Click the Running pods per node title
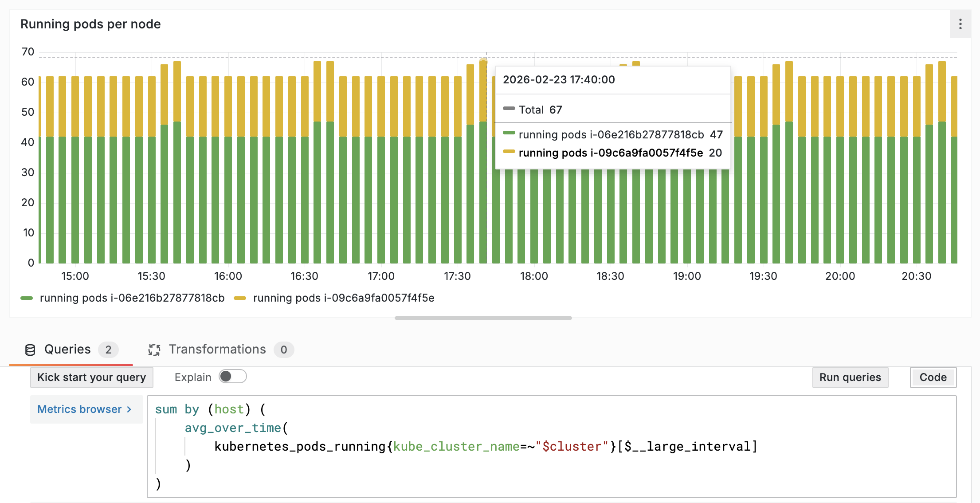Screen dimensions: 980x503 coord(90,24)
